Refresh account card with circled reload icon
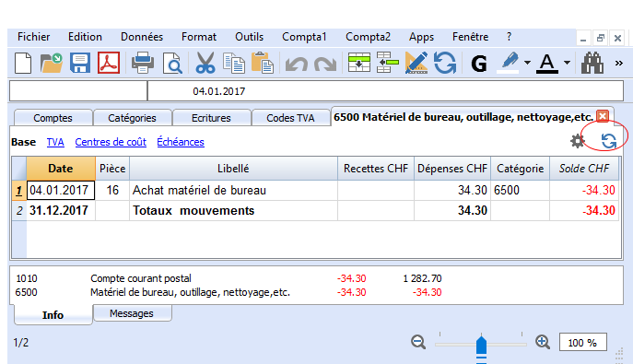Screen dimensions: 633x364 [609, 141]
